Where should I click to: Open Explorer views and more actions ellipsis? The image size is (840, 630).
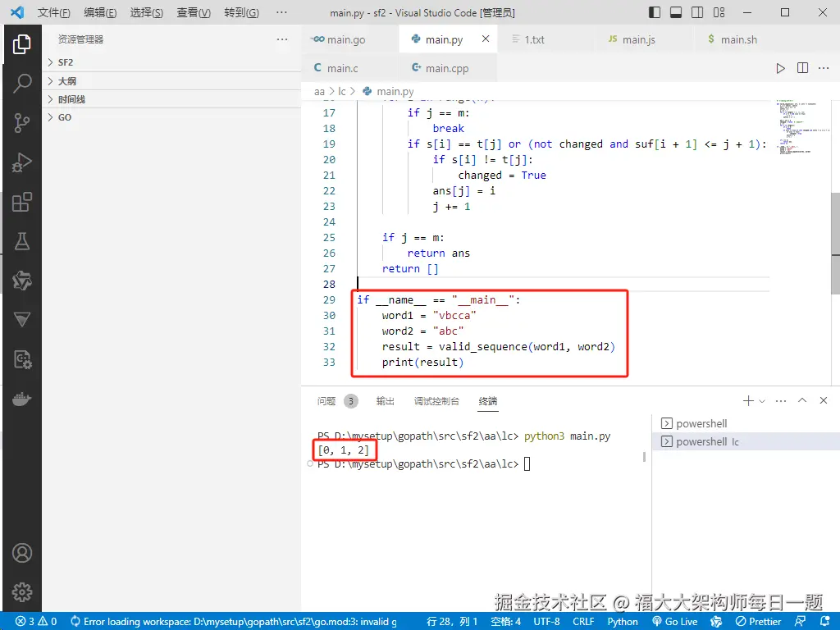click(x=282, y=39)
